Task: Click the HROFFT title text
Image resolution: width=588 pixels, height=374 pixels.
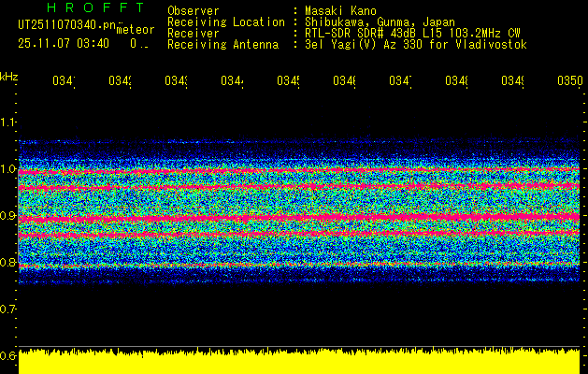Action: (96, 7)
